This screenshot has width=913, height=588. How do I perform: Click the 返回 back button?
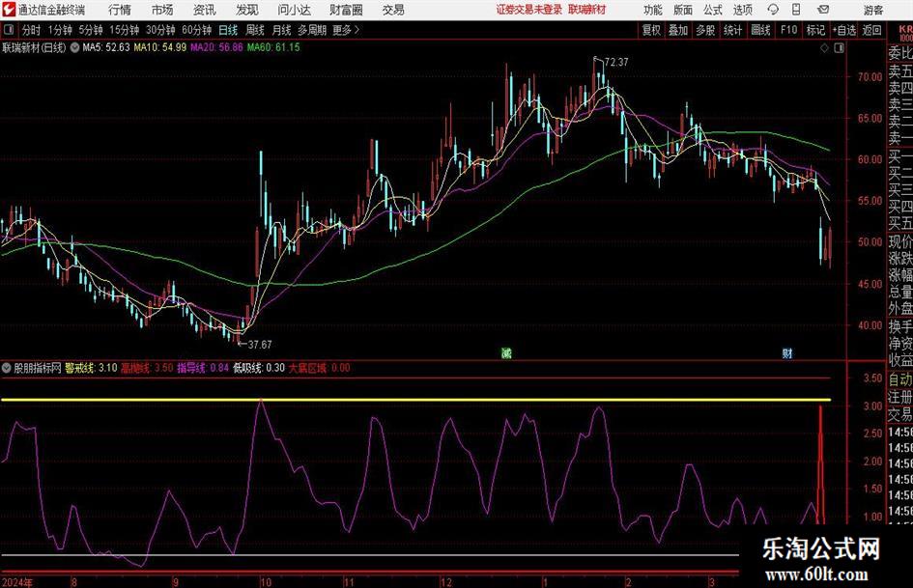tap(871, 30)
